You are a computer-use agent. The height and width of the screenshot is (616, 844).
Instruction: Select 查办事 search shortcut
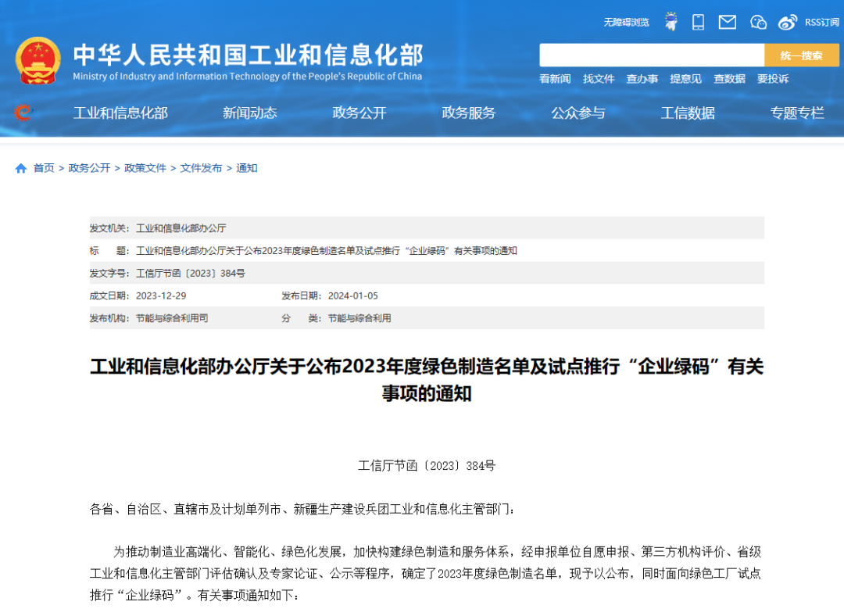pyautogui.click(x=642, y=79)
